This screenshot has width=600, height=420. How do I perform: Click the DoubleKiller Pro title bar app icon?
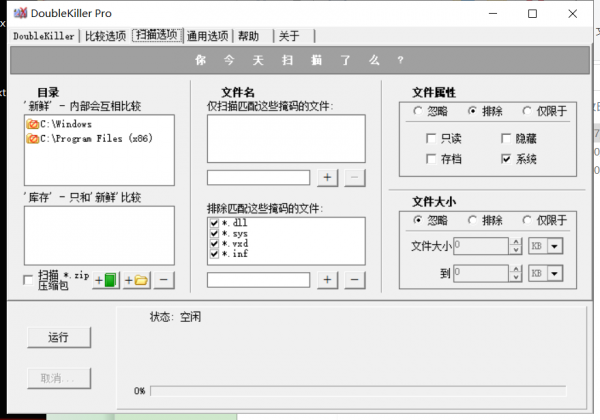(20, 13)
